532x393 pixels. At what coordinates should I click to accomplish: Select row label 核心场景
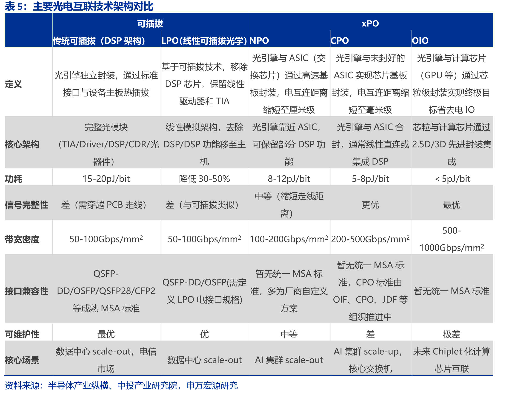[22, 360]
